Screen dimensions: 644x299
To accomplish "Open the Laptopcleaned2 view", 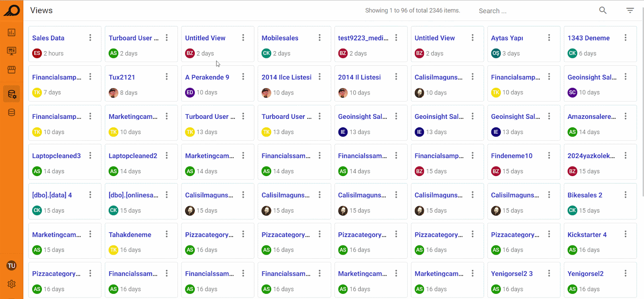I will coord(133,156).
